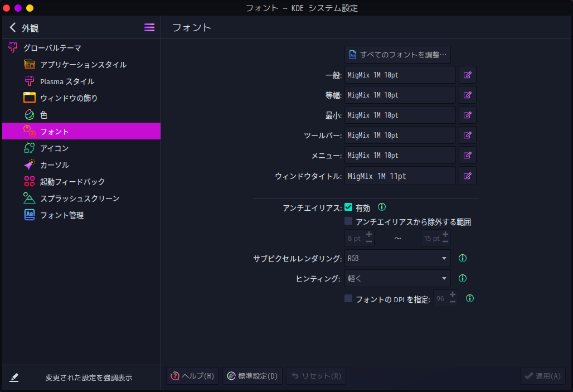Image resolution: width=573 pixels, height=392 pixels.
Task: Click info icon next to 有効
Action: click(381, 207)
